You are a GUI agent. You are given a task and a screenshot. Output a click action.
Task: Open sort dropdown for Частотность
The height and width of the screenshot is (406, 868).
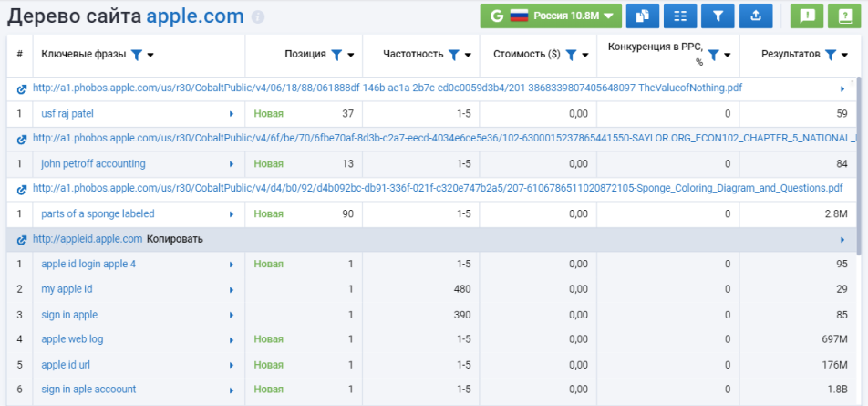(x=468, y=55)
